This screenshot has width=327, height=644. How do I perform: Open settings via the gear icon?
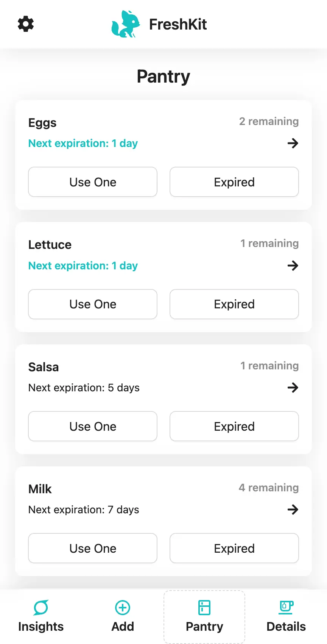pyautogui.click(x=26, y=24)
